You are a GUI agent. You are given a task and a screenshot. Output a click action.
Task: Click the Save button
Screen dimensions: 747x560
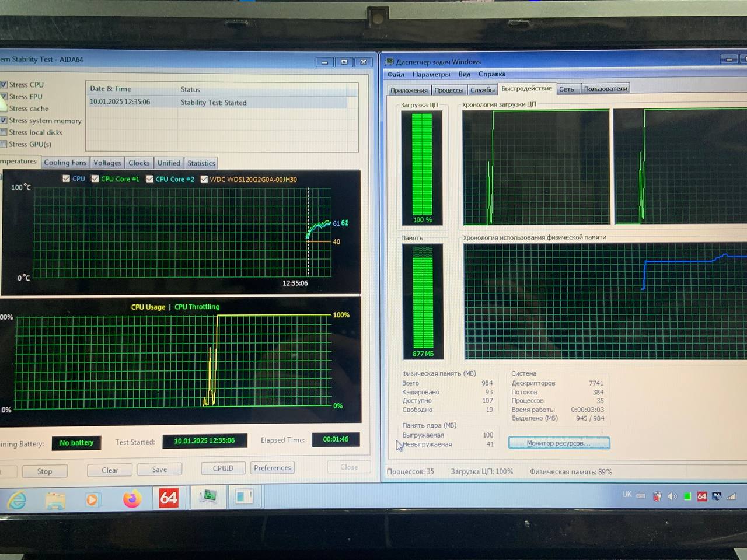pos(159,469)
